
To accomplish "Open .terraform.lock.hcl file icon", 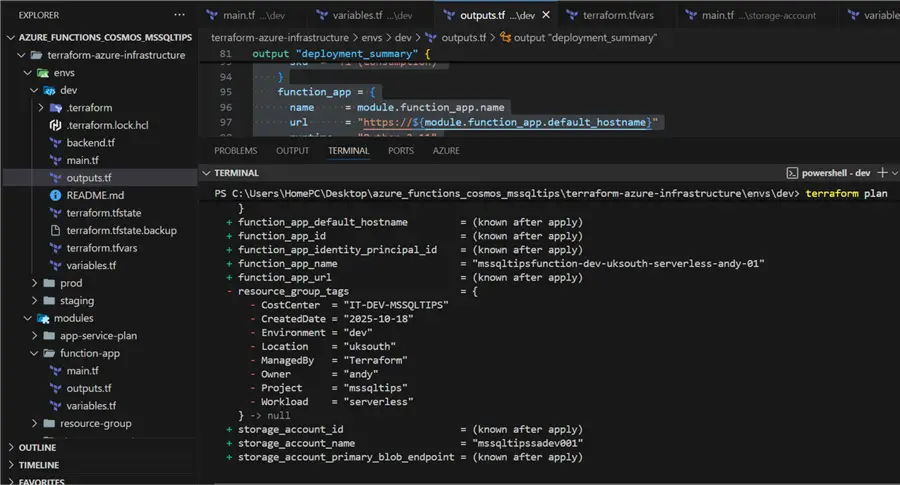I will [55, 125].
